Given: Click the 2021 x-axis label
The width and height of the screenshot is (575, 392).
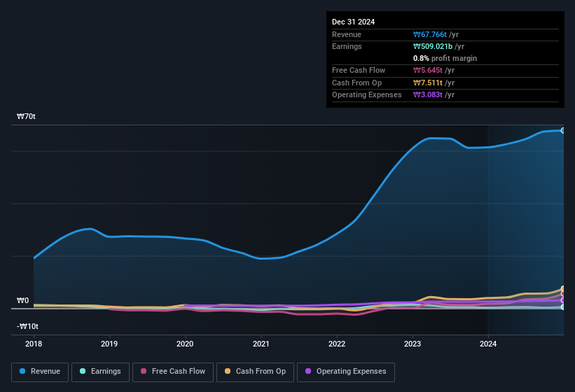Looking at the screenshot, I should pos(261,344).
